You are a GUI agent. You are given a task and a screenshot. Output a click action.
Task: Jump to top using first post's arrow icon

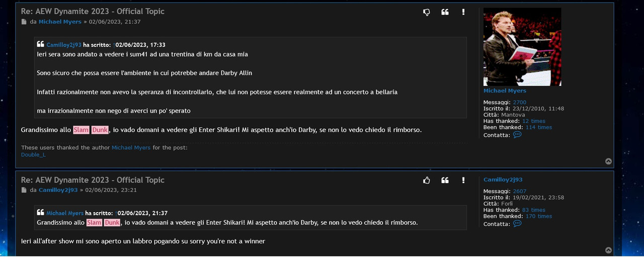point(608,161)
